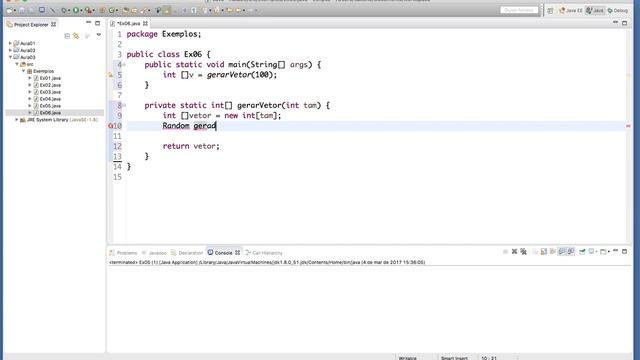The height and width of the screenshot is (360, 640).
Task: Click the 'Writable' status bar entry
Action: tap(407, 358)
